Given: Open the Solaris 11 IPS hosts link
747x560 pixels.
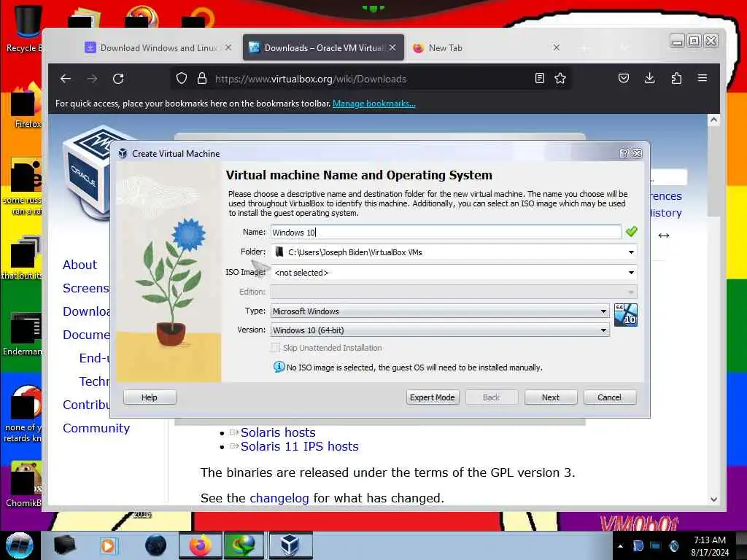Looking at the screenshot, I should click(299, 446).
